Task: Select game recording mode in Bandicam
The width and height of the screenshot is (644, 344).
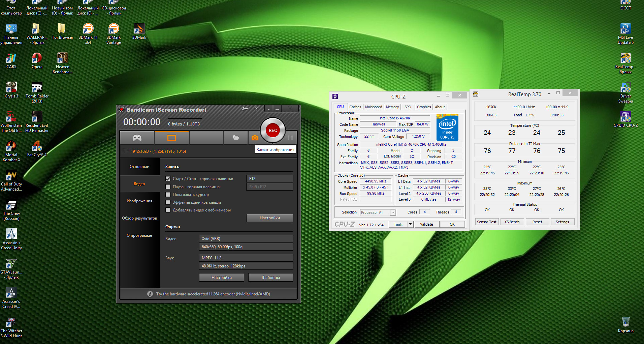Action: tap(137, 138)
